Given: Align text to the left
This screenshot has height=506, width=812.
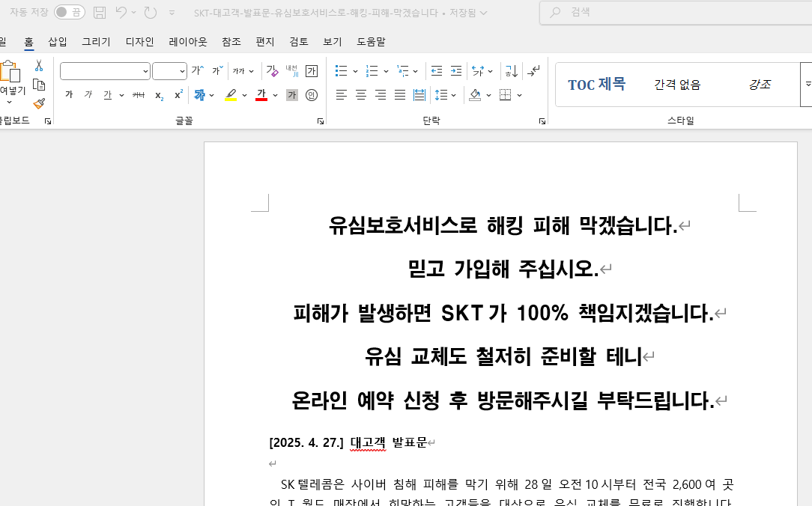Looking at the screenshot, I should pyautogui.click(x=342, y=94).
